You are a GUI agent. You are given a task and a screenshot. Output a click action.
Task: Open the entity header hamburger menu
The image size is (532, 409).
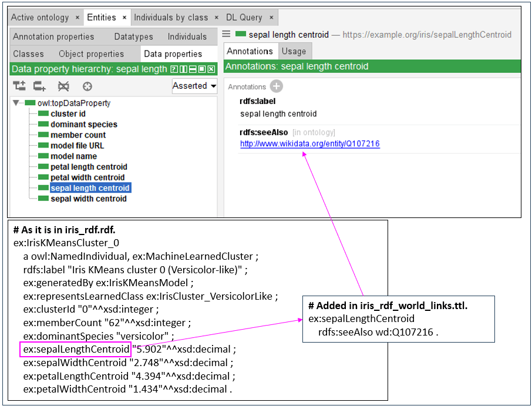226,34
